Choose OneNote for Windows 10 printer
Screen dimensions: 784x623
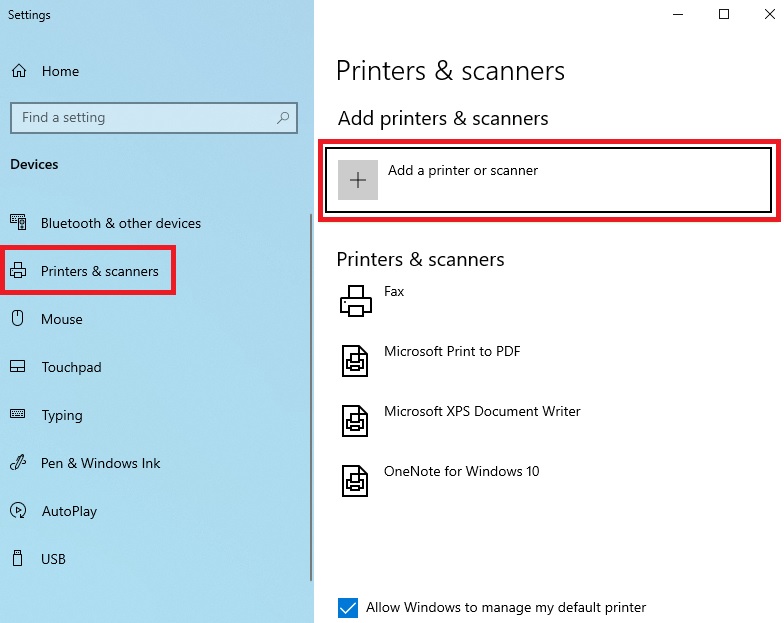click(461, 472)
